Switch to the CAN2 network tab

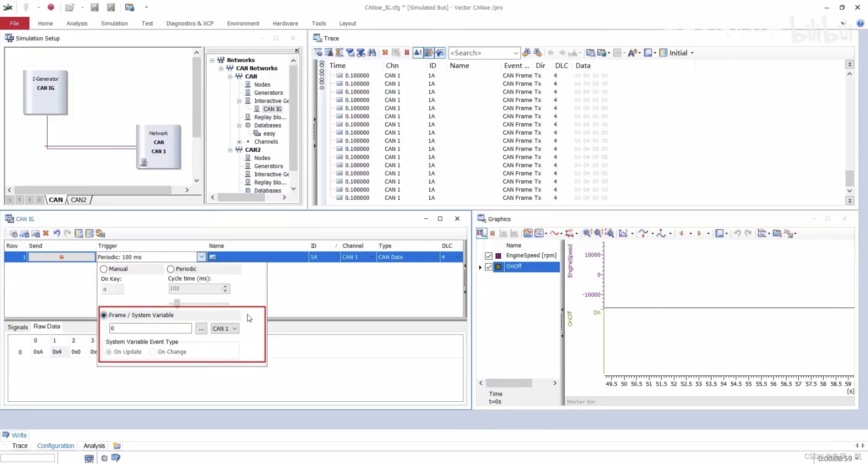(x=79, y=200)
